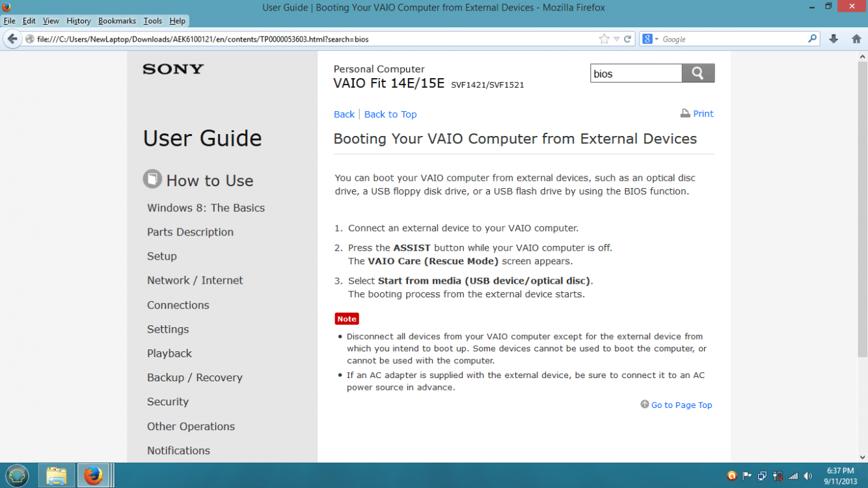Open the Connections section
This screenshot has width=868, height=488.
(x=178, y=305)
